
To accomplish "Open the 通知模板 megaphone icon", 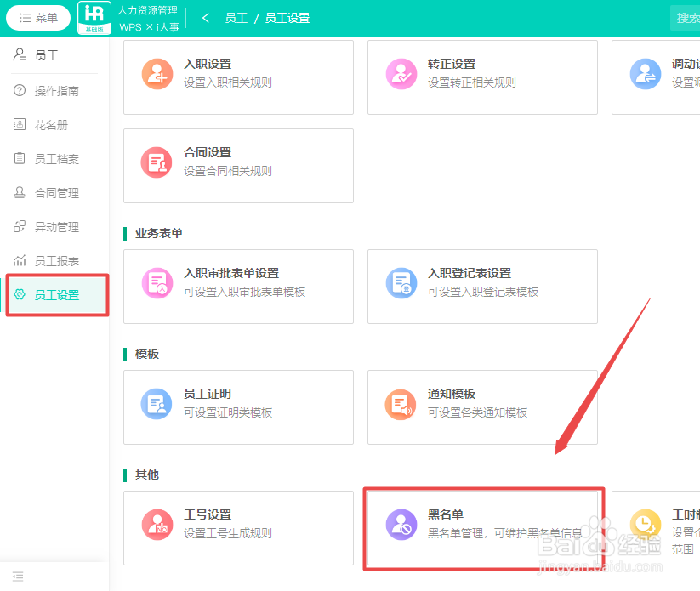I will 401,404.
